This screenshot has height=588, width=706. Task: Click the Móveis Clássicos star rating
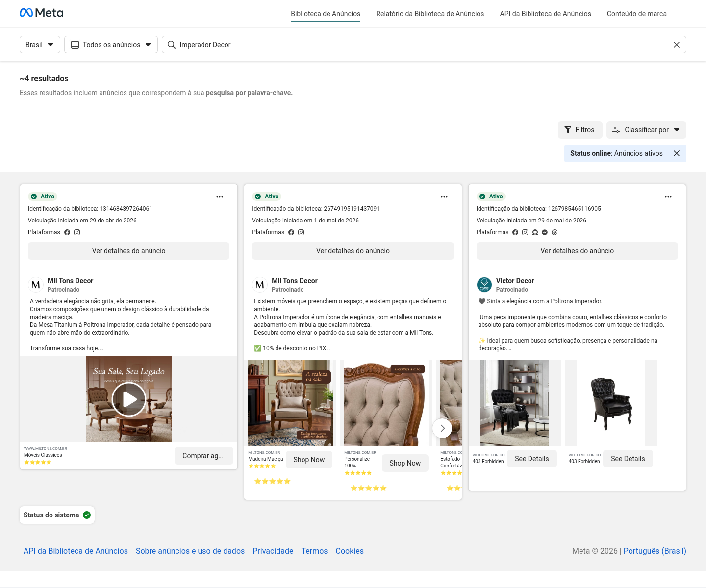(38, 462)
